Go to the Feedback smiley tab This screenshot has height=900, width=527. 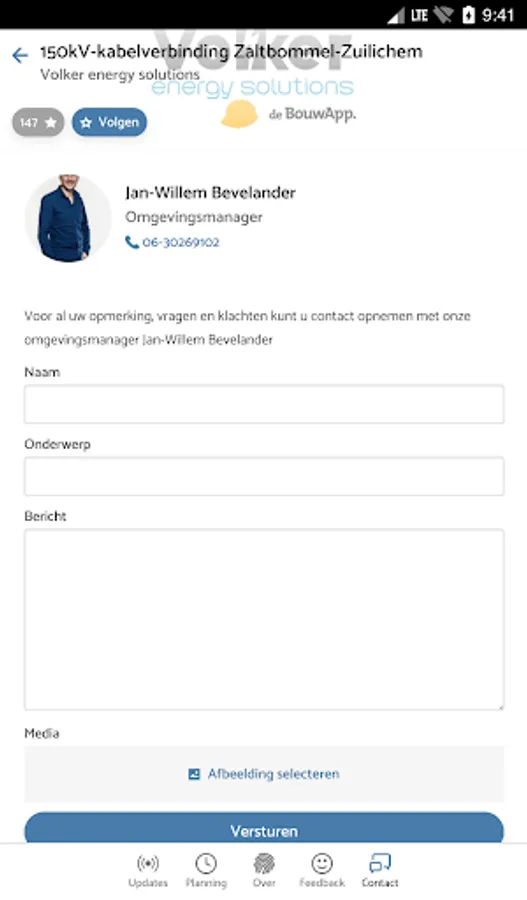pyautogui.click(x=322, y=871)
